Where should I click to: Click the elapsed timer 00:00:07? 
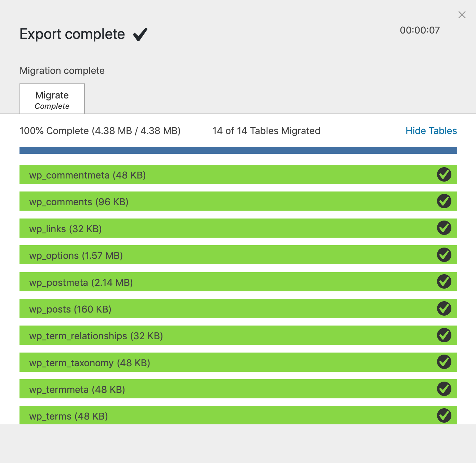[420, 30]
